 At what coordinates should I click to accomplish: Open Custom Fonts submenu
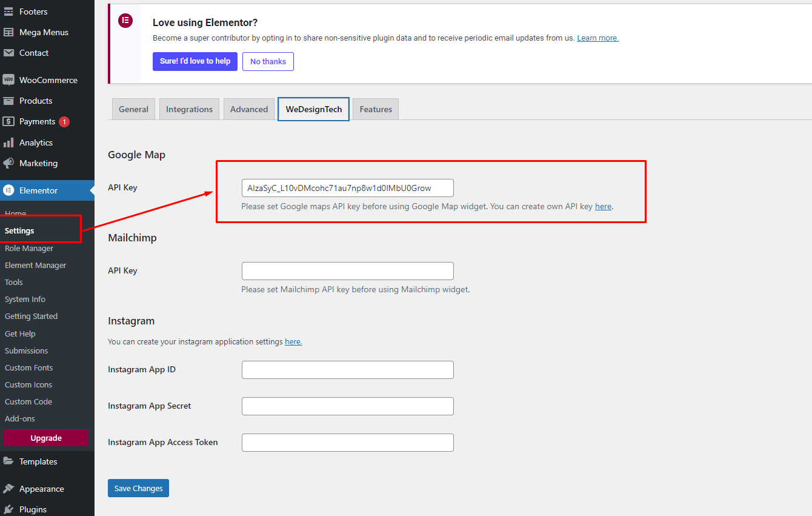point(28,367)
